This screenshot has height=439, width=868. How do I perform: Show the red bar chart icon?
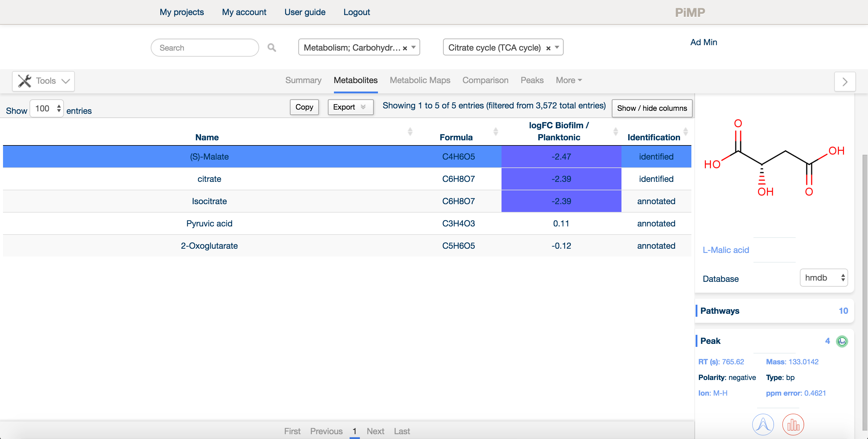[793, 425]
